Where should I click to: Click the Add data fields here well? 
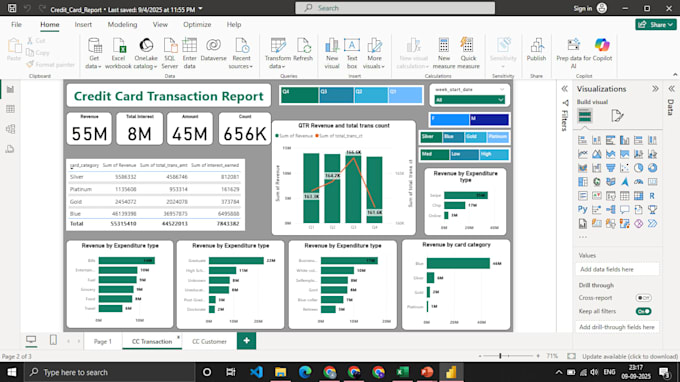617,269
